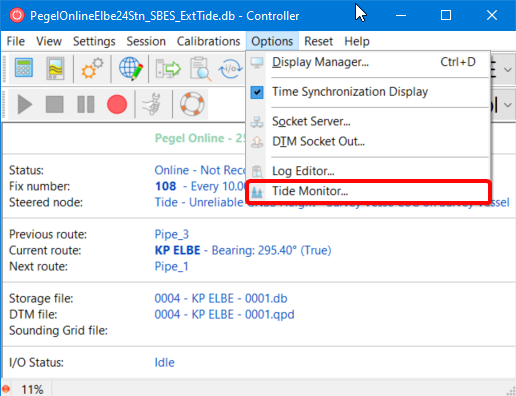Screen dimensions: 516x396
Task: Toggle the Time Synchronization Display checkbox
Action: (x=257, y=92)
